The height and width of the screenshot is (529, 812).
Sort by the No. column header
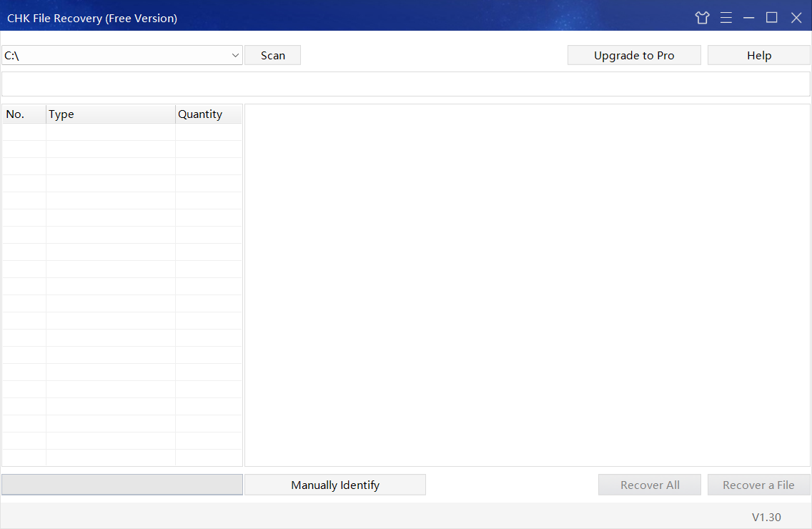coord(24,114)
